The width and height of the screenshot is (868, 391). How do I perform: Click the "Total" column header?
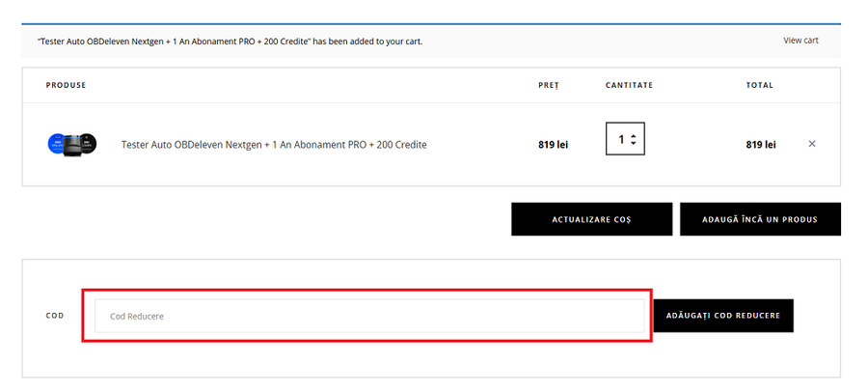tap(759, 85)
